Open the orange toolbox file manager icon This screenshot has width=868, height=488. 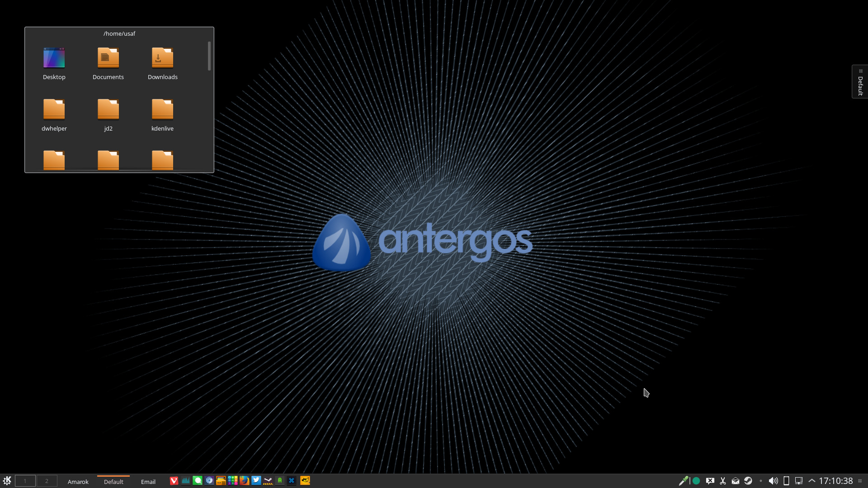[221, 481]
